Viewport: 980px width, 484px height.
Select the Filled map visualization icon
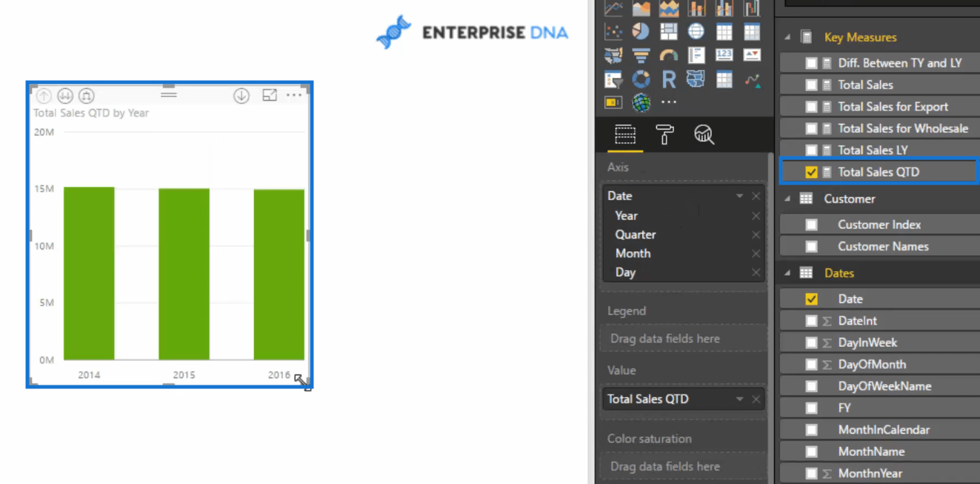coord(613,56)
